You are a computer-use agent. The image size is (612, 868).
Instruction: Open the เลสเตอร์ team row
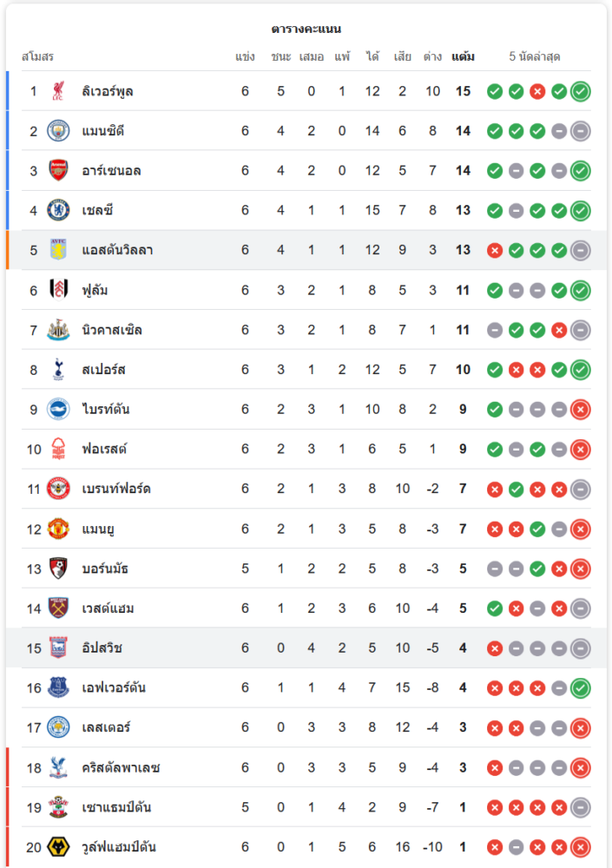(x=106, y=727)
